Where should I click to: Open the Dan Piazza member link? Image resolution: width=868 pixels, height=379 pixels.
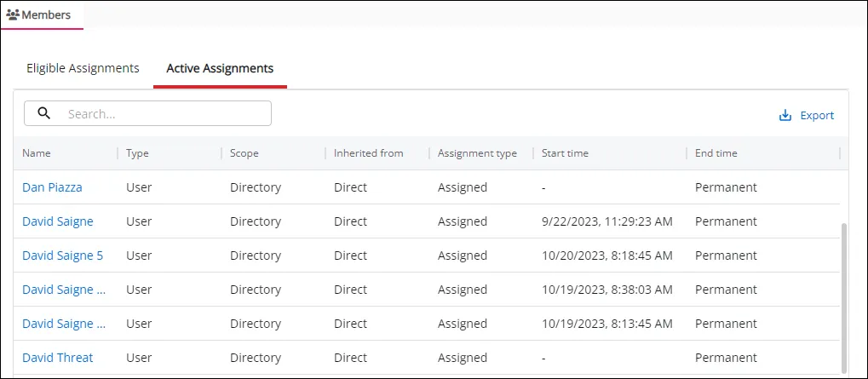(x=52, y=187)
